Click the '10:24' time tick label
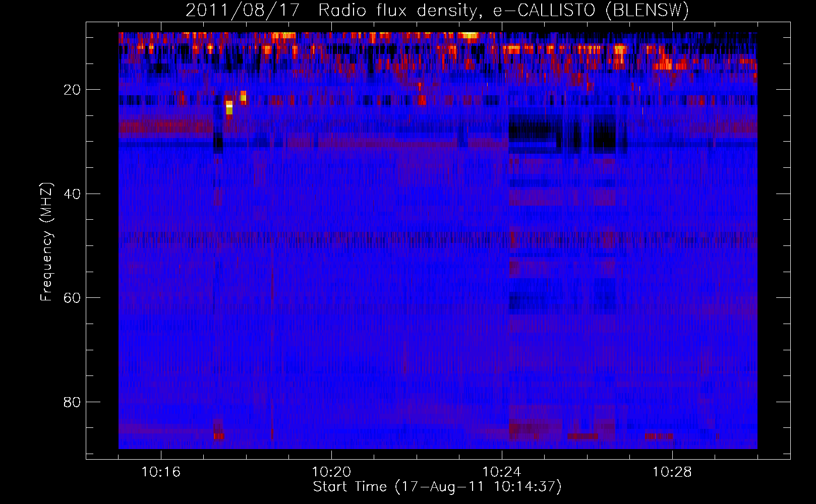This screenshot has width=816, height=504. coord(502,472)
